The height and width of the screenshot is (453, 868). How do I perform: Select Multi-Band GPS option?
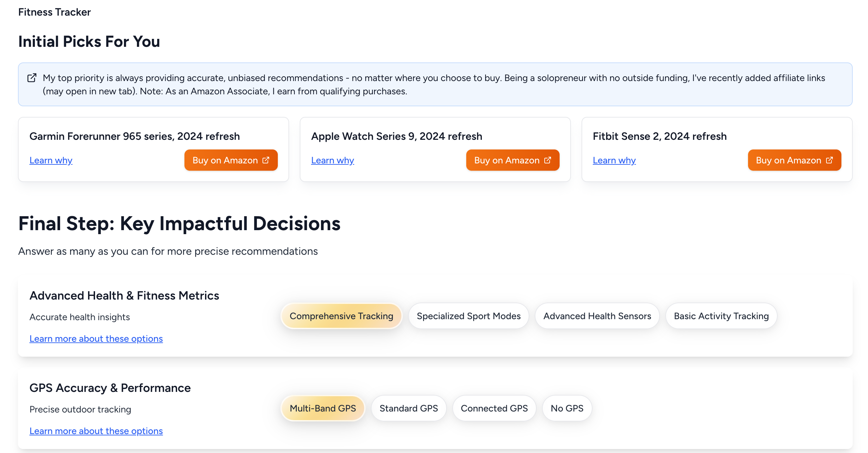pos(323,408)
